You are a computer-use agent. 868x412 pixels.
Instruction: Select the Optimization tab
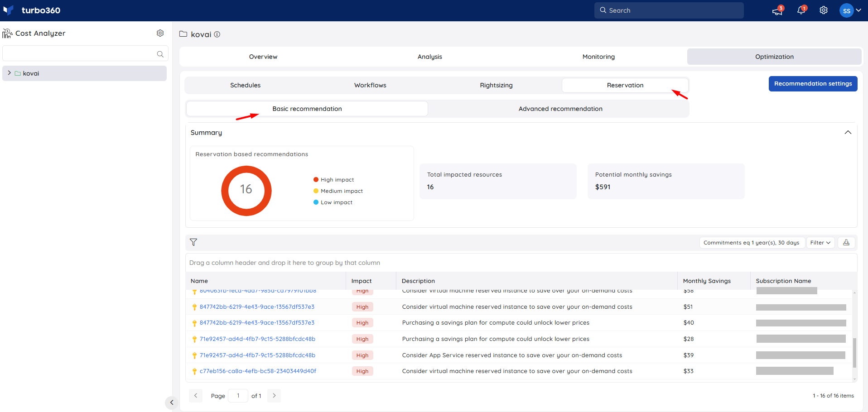point(774,57)
